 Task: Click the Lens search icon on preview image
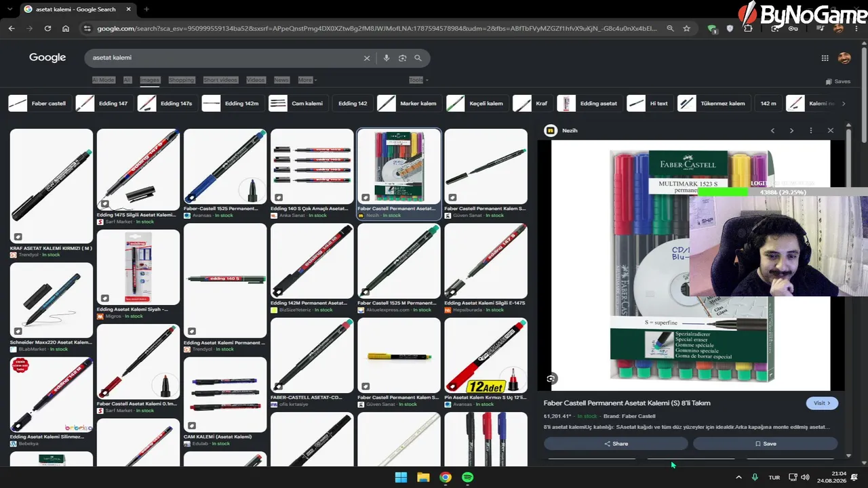tap(551, 379)
